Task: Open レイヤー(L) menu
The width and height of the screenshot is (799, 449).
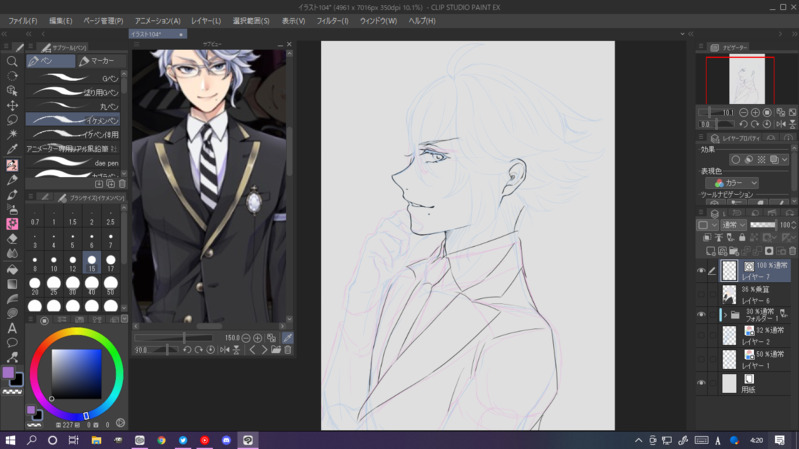Action: click(206, 21)
